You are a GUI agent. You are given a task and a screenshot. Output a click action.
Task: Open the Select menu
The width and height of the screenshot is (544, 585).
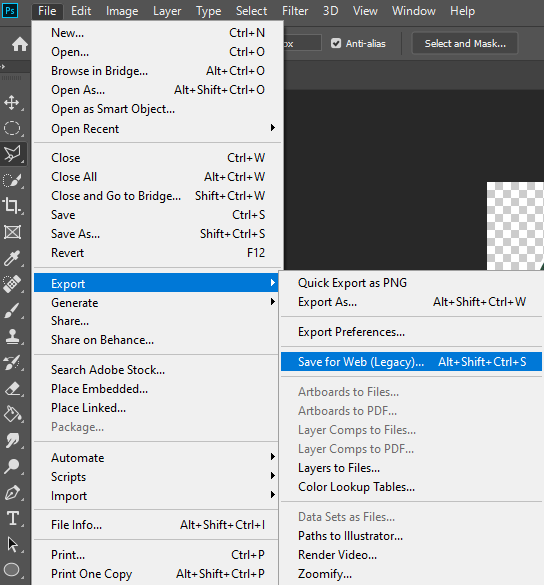[251, 11]
